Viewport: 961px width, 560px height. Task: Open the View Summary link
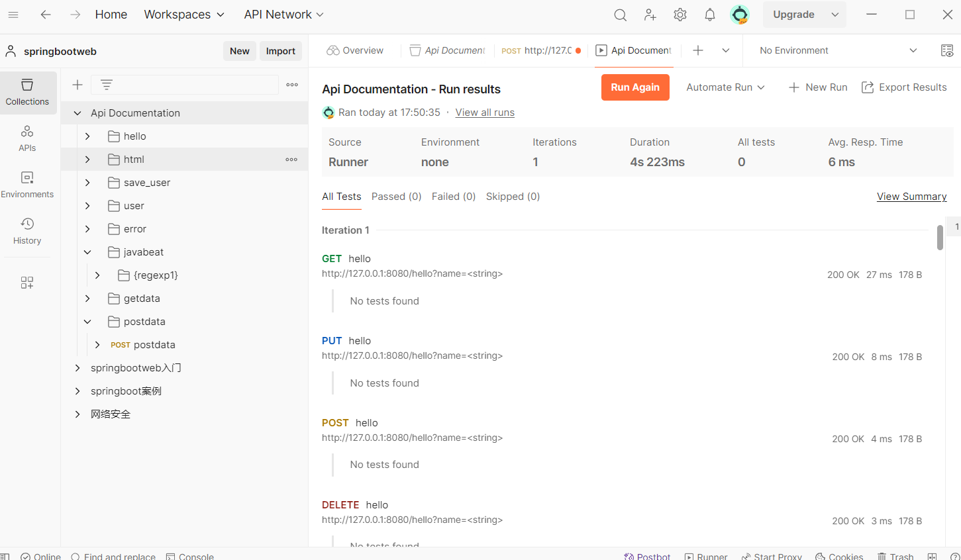912,197
